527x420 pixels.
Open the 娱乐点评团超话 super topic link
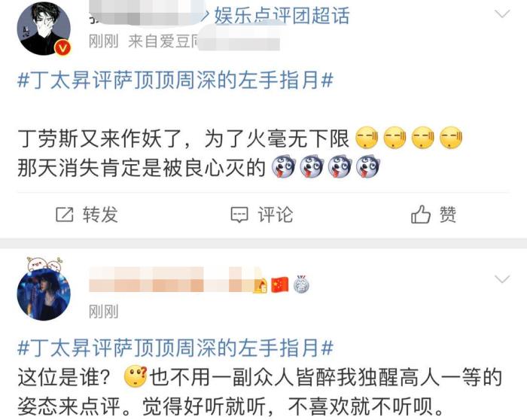click(x=282, y=16)
